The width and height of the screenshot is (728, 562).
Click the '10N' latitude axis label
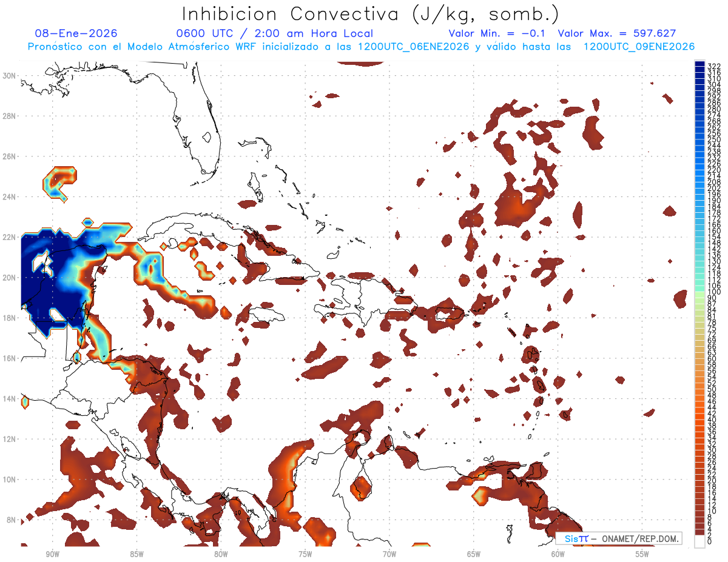point(10,480)
